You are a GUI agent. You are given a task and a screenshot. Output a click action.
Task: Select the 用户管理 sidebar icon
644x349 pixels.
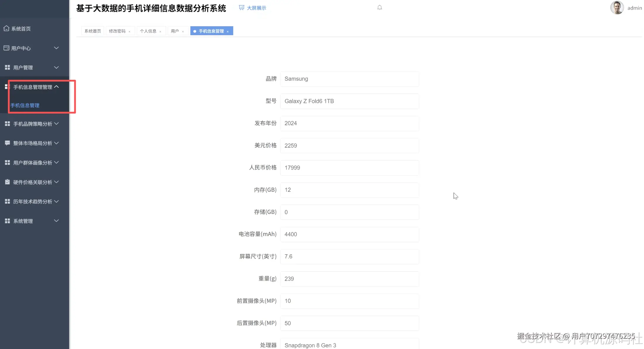(x=7, y=67)
